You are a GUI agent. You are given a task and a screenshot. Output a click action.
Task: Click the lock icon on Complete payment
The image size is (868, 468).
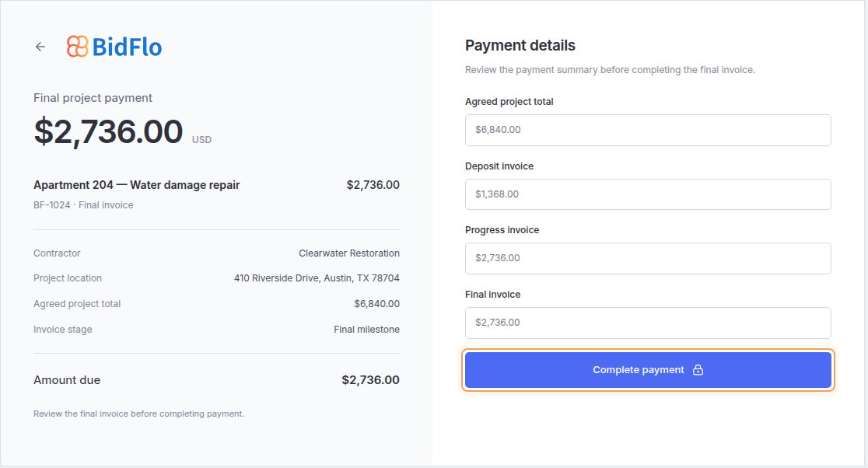698,369
